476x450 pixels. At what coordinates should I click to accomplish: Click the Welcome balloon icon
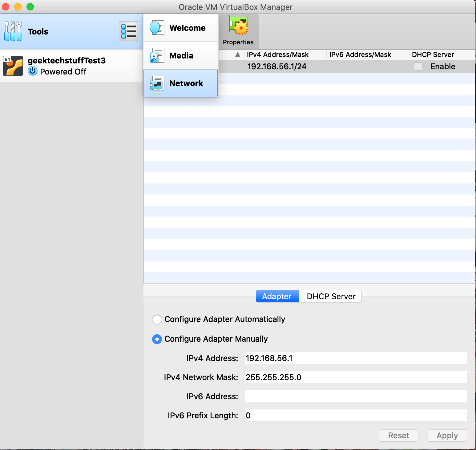[157, 28]
